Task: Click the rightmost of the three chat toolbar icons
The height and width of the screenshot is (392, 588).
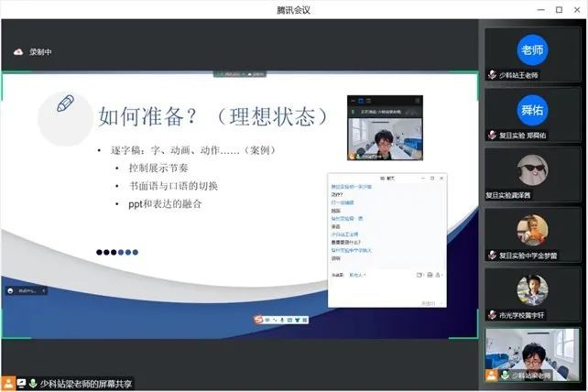Action: click(438, 275)
